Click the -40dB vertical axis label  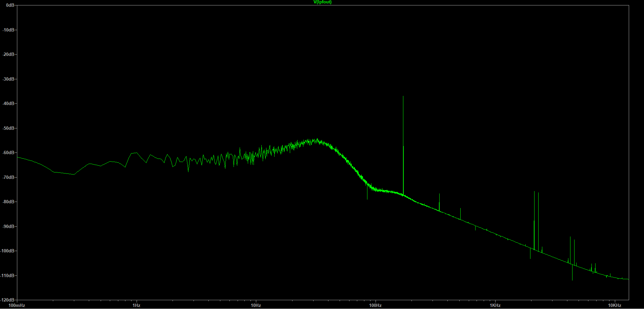8,103
